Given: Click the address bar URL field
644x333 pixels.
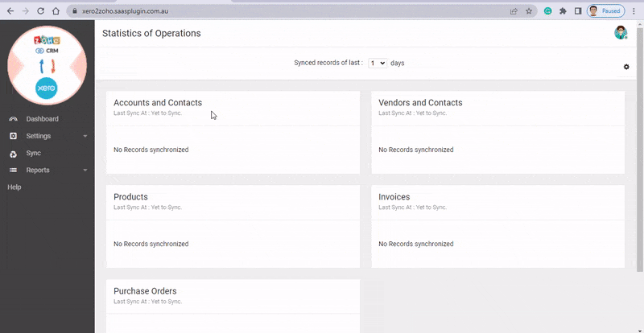Looking at the screenshot, I should [x=301, y=11].
